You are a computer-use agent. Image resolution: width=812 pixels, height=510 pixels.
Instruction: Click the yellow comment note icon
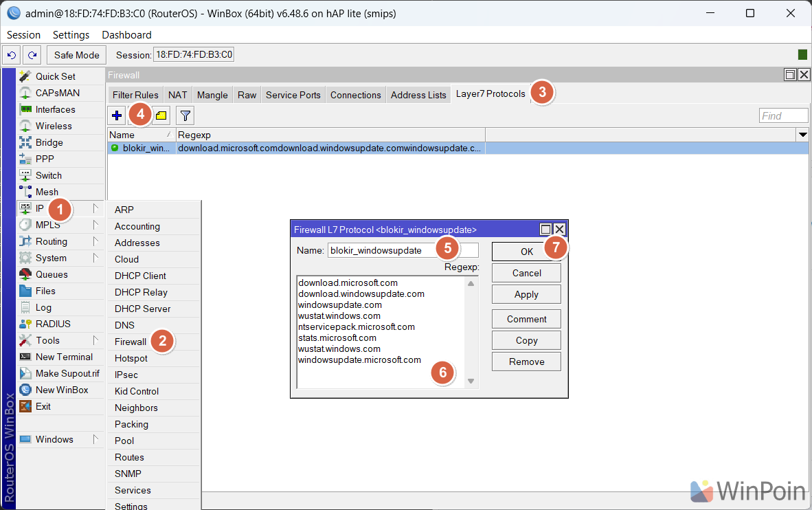tap(161, 115)
